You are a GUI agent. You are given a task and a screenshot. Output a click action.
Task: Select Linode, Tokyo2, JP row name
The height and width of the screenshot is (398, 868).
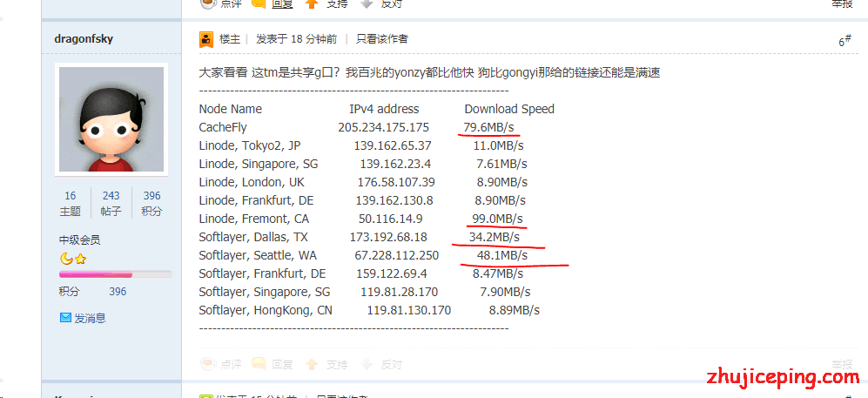pos(250,145)
